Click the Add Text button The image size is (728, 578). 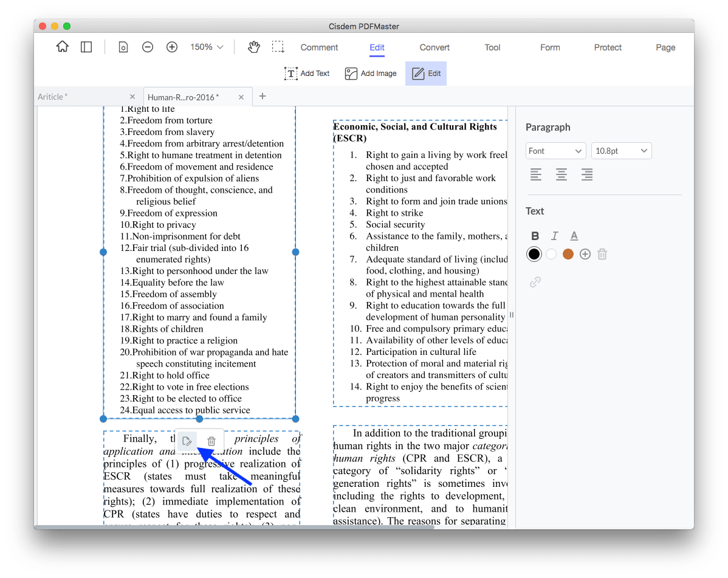click(307, 73)
